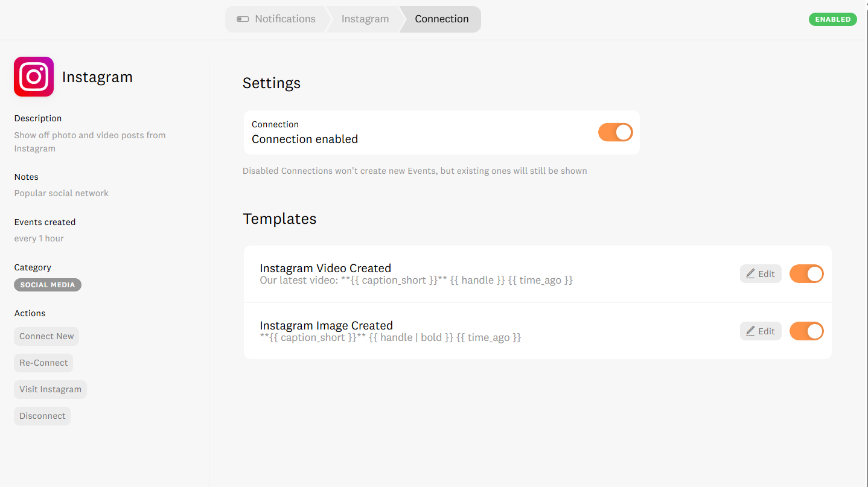Select the Connection breadcrumb tab
The height and width of the screenshot is (487, 868).
(441, 19)
